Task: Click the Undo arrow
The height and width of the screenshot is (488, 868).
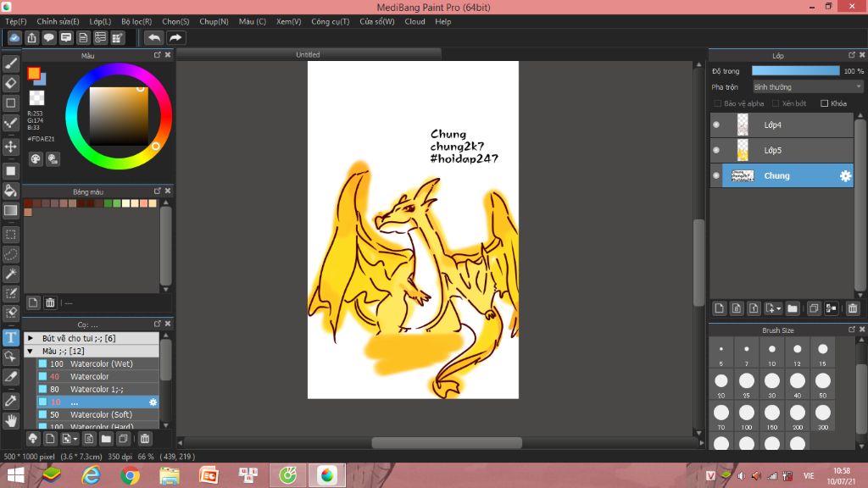Action: click(x=154, y=37)
